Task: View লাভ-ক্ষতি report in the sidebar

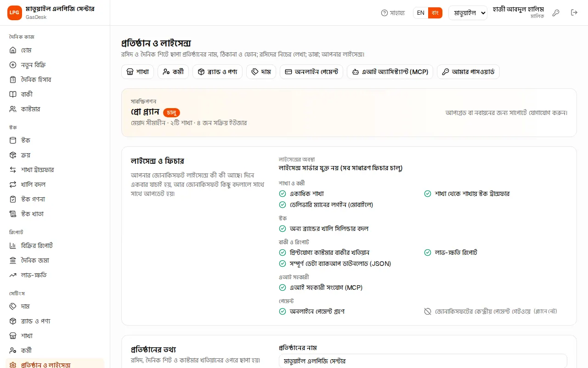Action: point(55,275)
